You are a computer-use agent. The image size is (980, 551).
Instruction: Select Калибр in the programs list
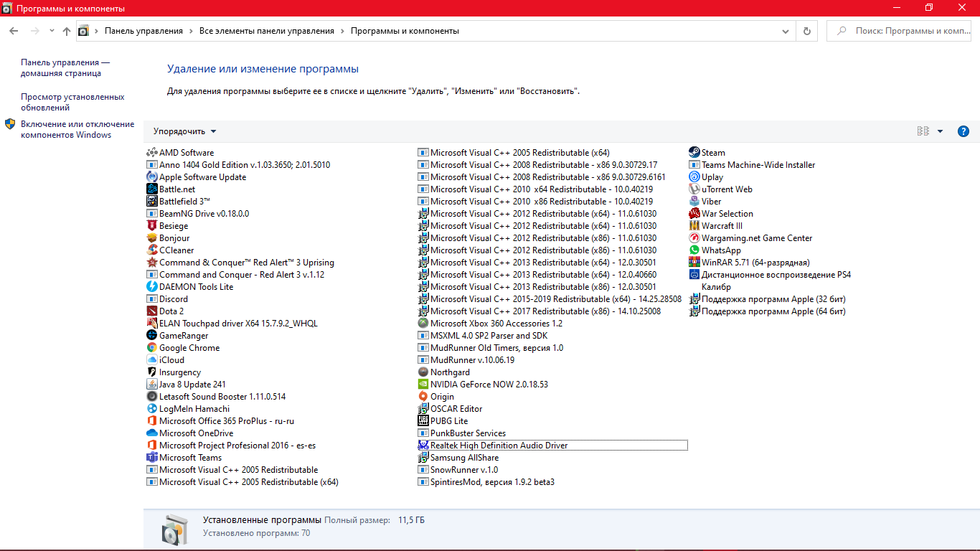[716, 287]
